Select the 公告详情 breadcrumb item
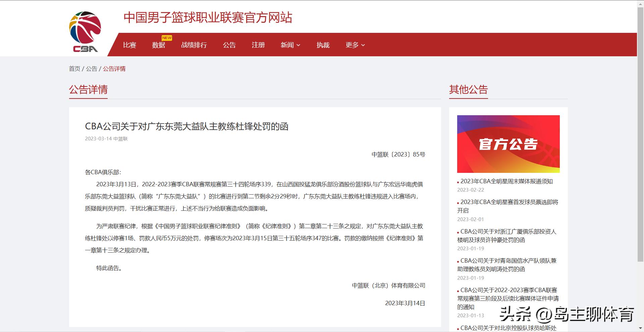644x332 pixels. 114,69
